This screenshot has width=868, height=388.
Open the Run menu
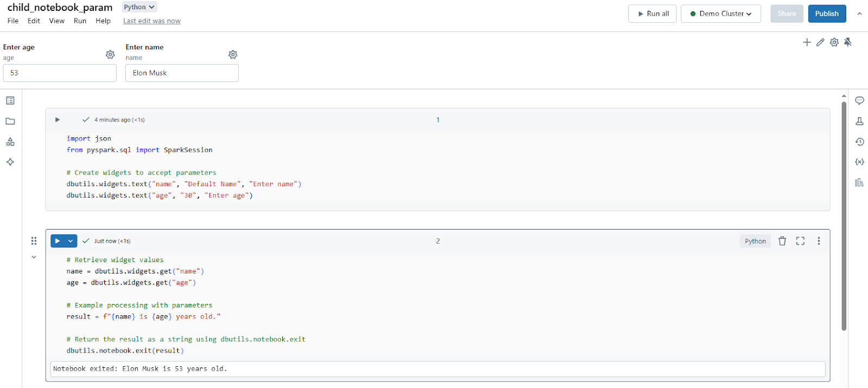point(80,21)
